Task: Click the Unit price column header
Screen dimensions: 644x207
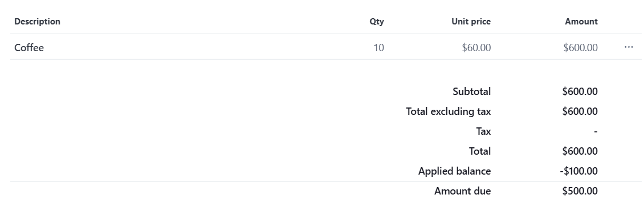Action: (471, 21)
